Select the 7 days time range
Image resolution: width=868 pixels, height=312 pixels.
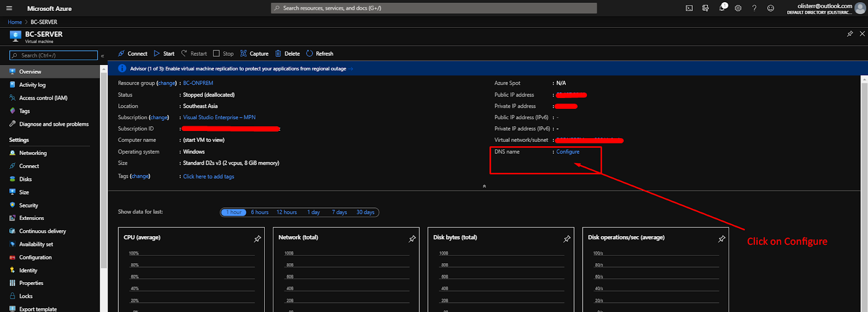tap(339, 212)
